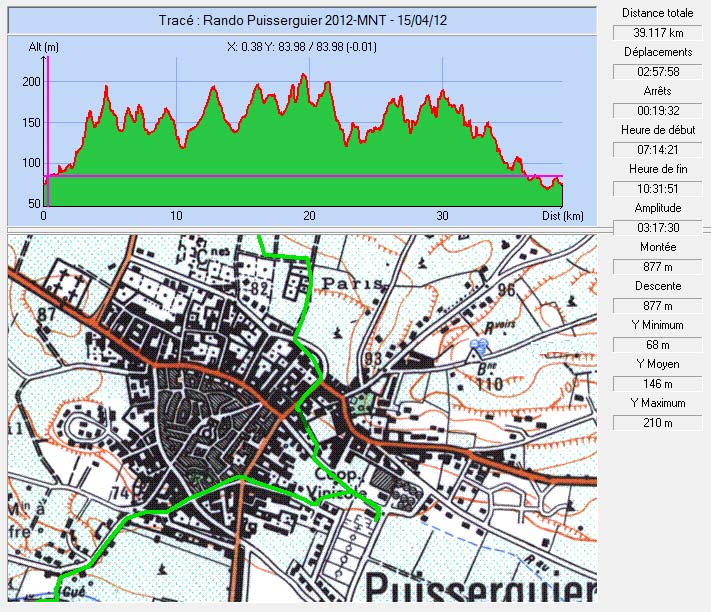Select the Y Maximum value 210 m

(x=656, y=423)
